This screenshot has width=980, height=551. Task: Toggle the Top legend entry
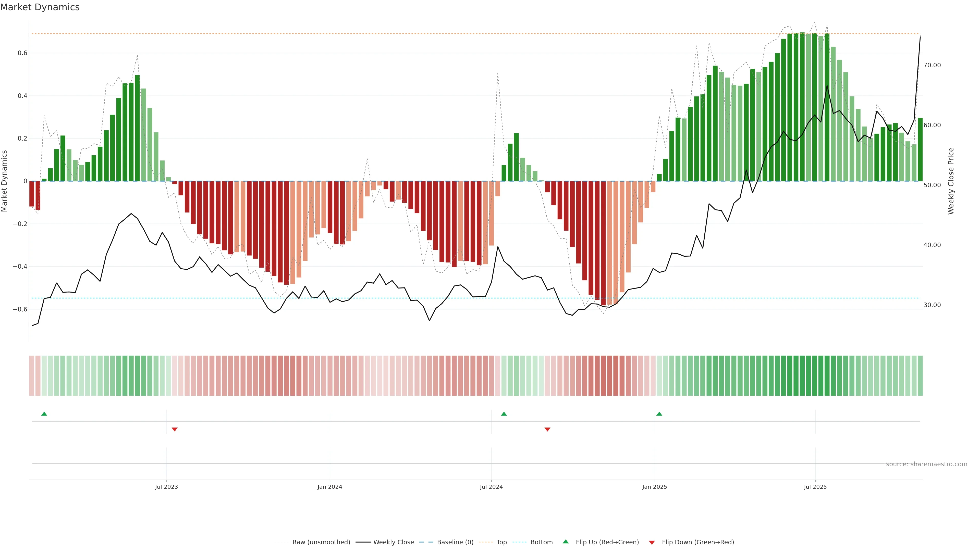[x=501, y=542]
